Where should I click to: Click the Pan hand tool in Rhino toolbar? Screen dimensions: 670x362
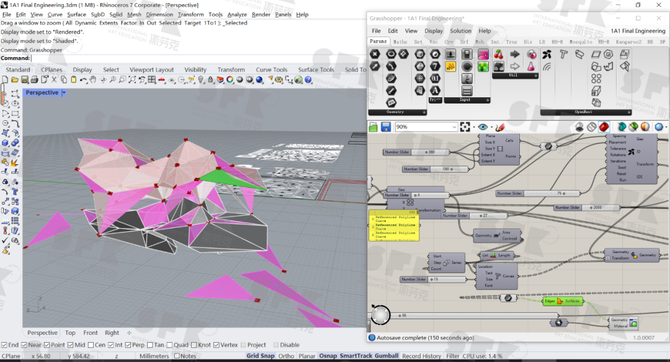pyautogui.click(x=93, y=80)
